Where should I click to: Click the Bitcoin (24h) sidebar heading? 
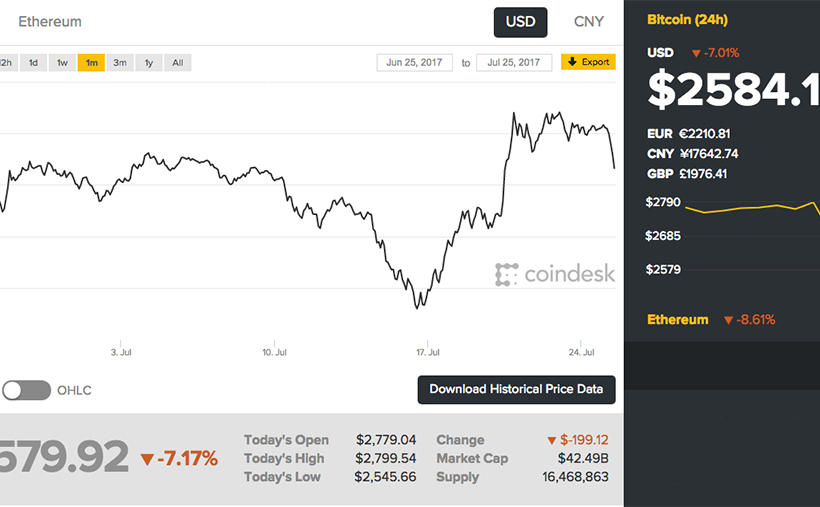click(x=688, y=20)
